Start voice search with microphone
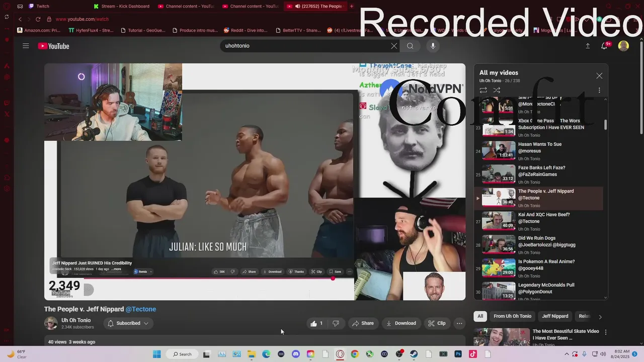Screen dimensions: 644x362 433,46
